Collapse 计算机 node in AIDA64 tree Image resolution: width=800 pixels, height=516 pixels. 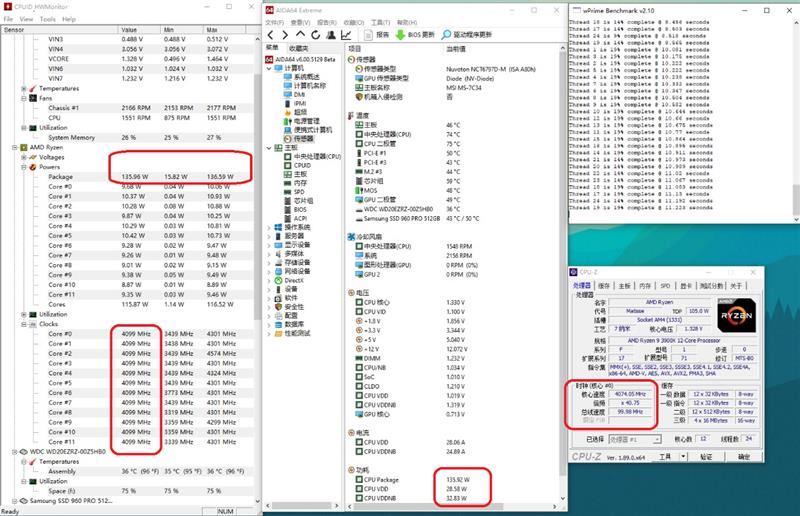tap(269, 68)
